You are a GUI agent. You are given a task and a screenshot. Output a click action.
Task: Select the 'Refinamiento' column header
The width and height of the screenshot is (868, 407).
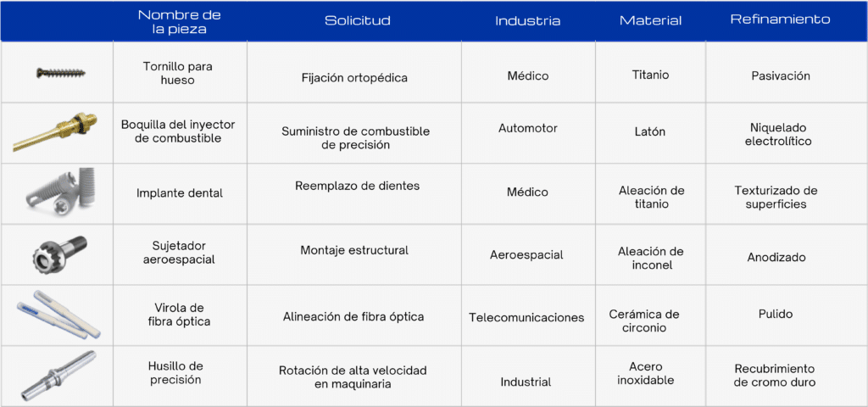click(780, 20)
